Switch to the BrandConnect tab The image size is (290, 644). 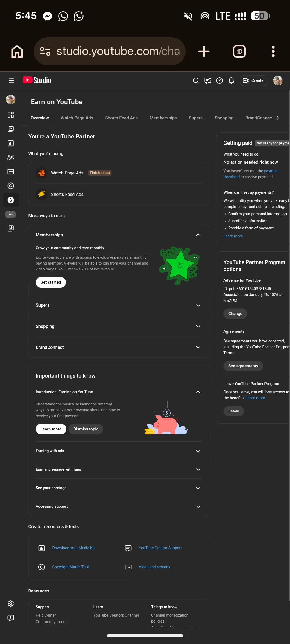coord(259,118)
